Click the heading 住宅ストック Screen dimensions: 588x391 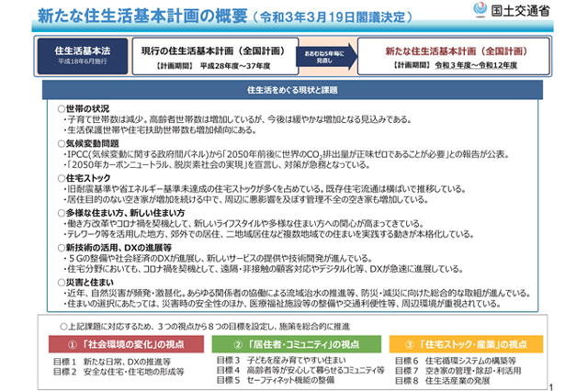pos(88,178)
